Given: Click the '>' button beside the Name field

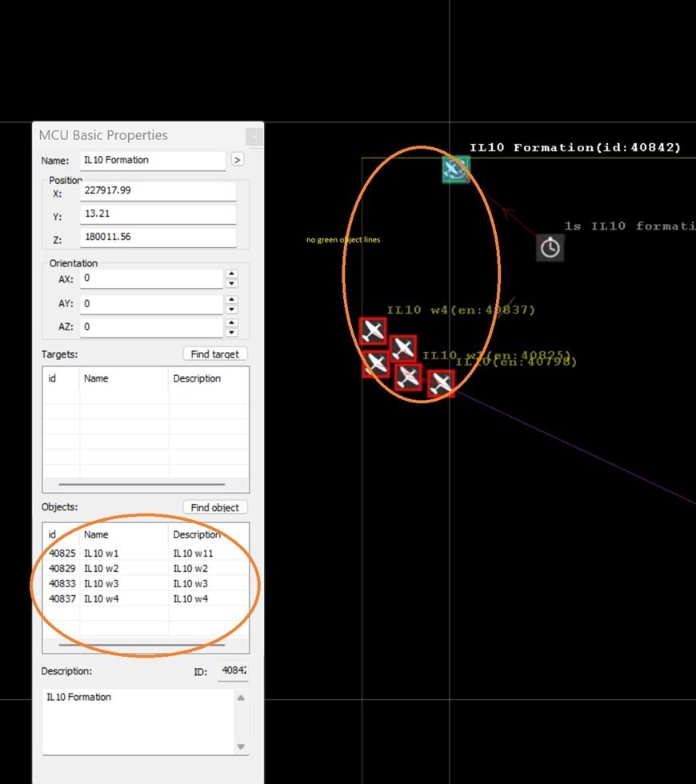Looking at the screenshot, I should (237, 160).
